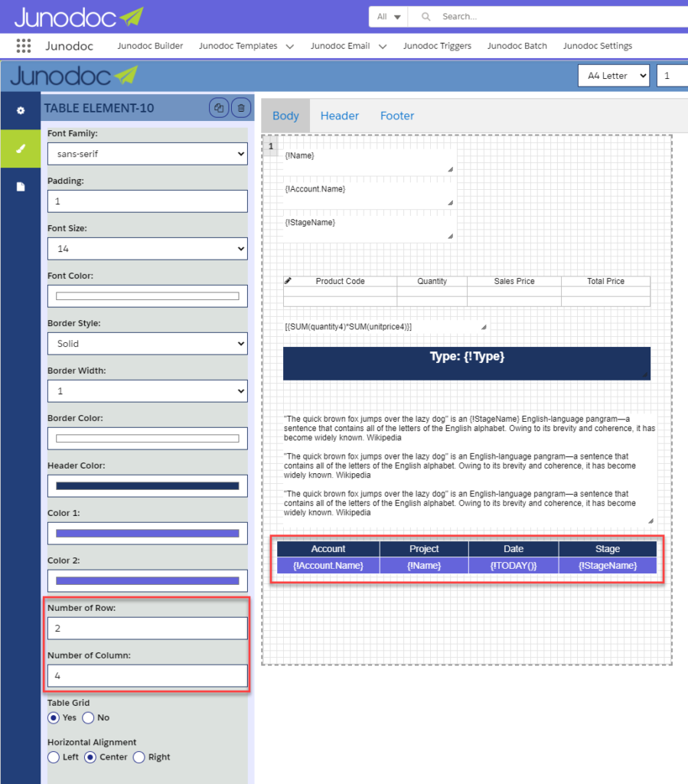
Task: Click the Sales Price column header
Action: [514, 281]
